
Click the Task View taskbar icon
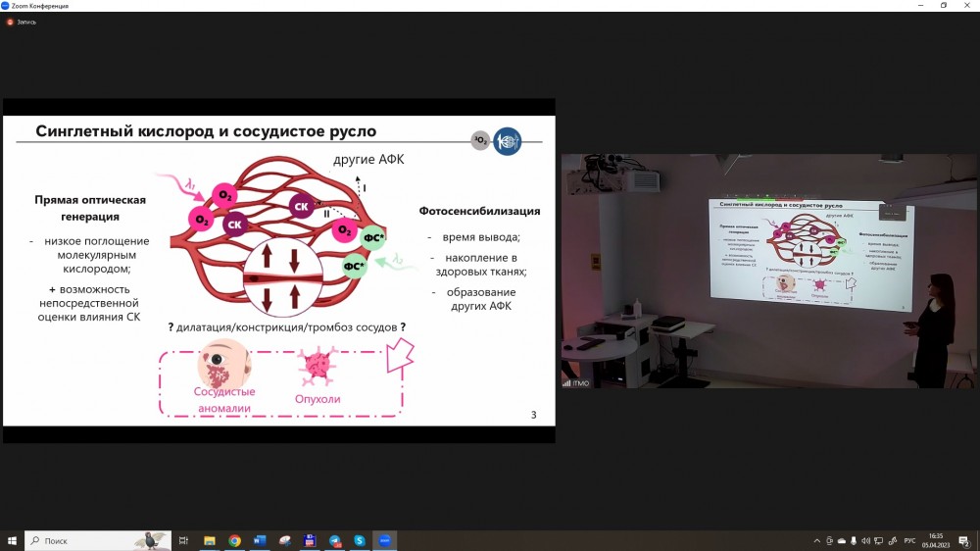click(183, 540)
